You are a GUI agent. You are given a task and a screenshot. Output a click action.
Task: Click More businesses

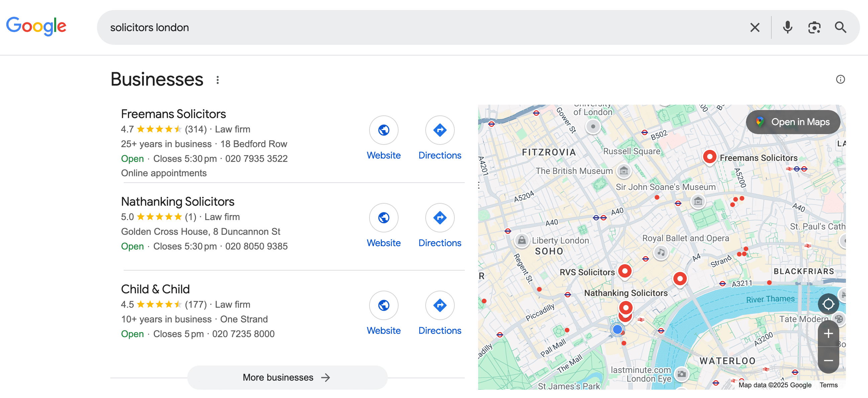287,377
